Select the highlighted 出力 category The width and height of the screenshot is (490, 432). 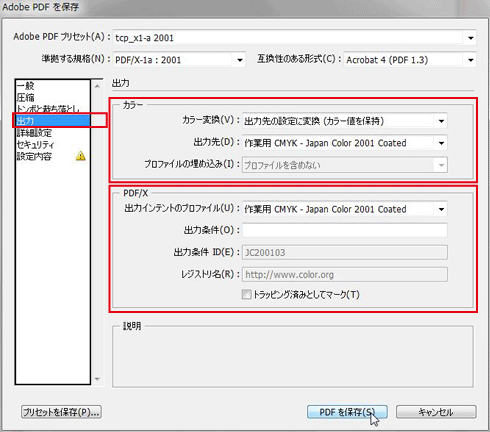coord(53,121)
